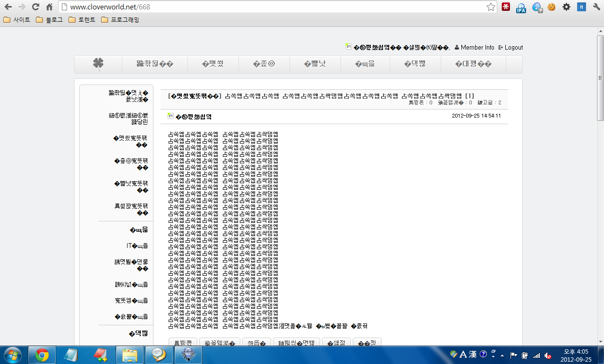Expand the 프로그래밍 bookmarks folder
Screen dimensions: 604x364
pyautogui.click(x=120, y=20)
